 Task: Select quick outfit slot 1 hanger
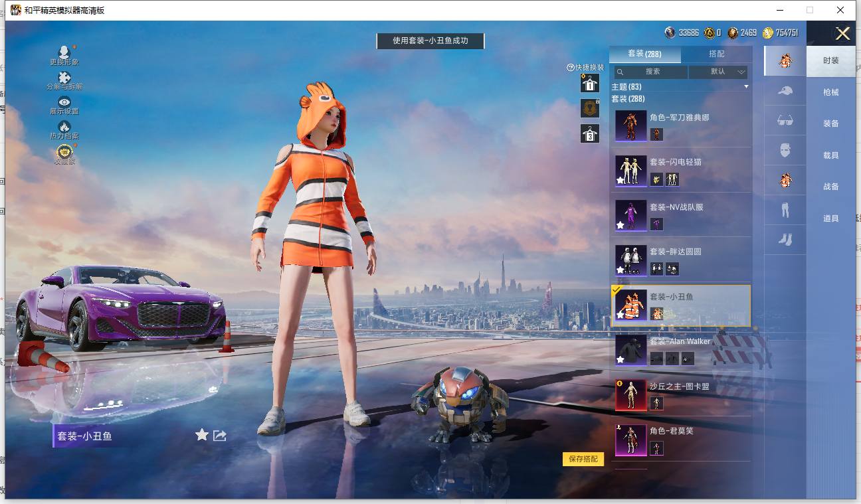pyautogui.click(x=590, y=83)
